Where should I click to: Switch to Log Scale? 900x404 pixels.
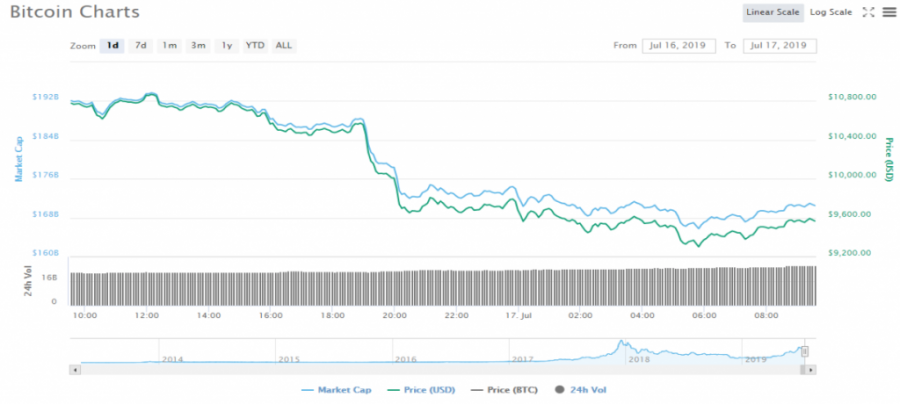point(831,12)
